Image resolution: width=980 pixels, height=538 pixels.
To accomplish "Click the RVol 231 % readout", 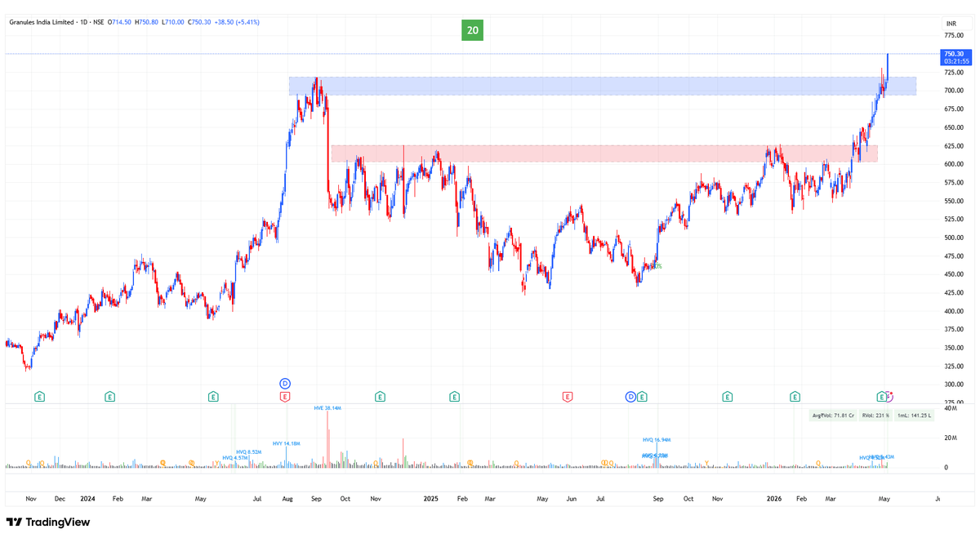I will click(x=875, y=416).
